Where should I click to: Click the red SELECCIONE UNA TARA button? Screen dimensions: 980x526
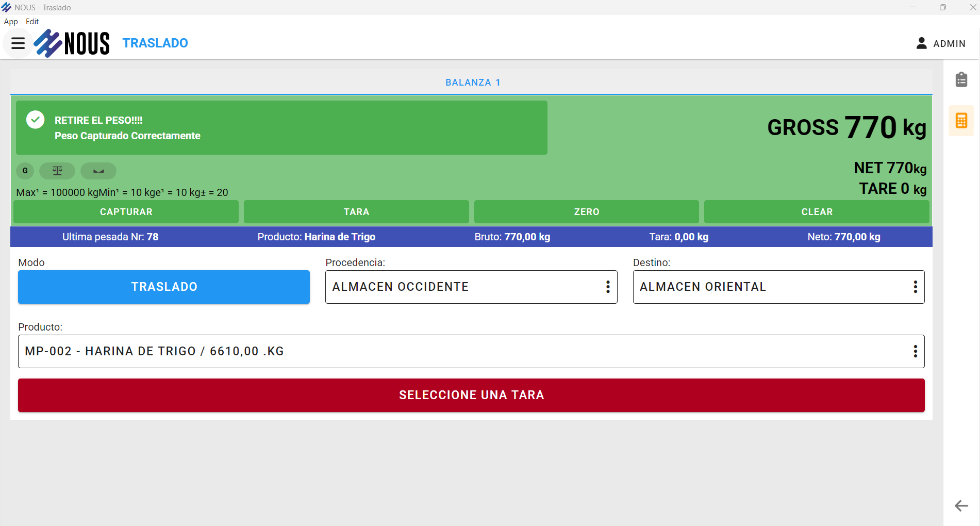point(471,395)
